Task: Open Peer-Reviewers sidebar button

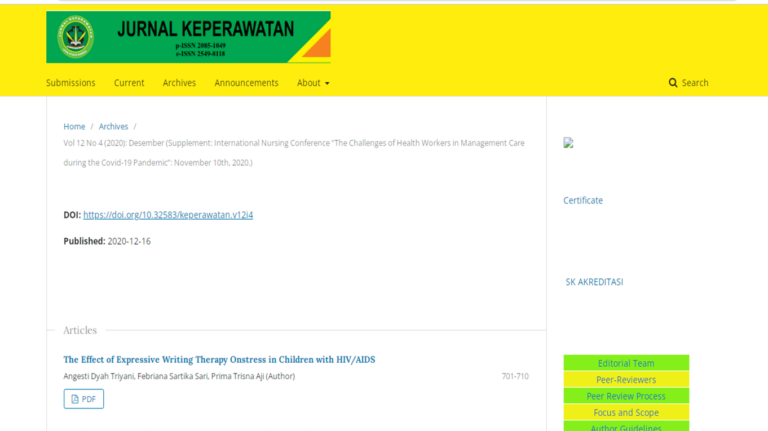Action: [626, 380]
